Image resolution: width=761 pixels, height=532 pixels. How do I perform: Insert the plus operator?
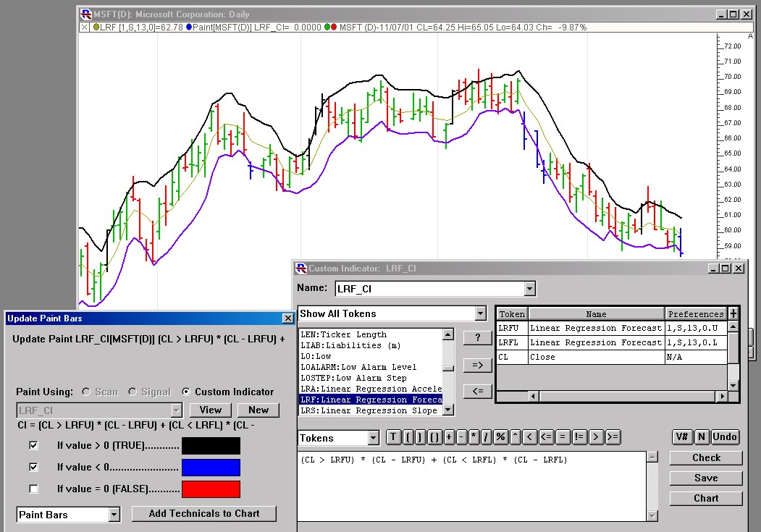[448, 437]
